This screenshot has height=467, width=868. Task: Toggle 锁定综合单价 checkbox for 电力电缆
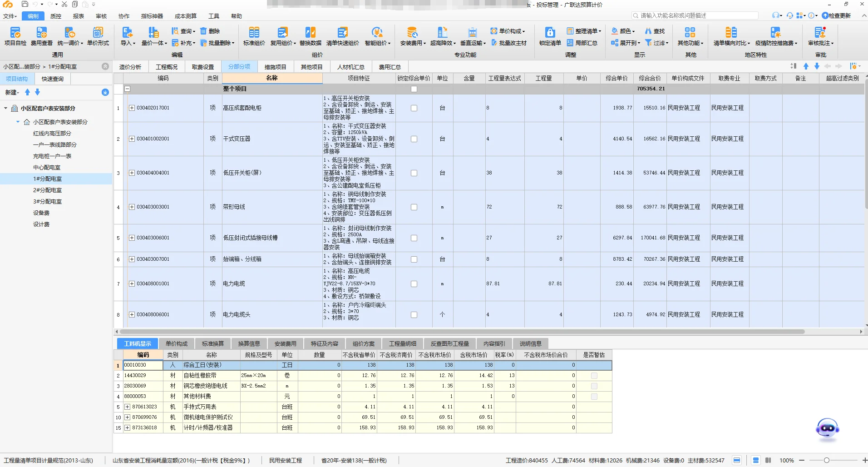(414, 284)
